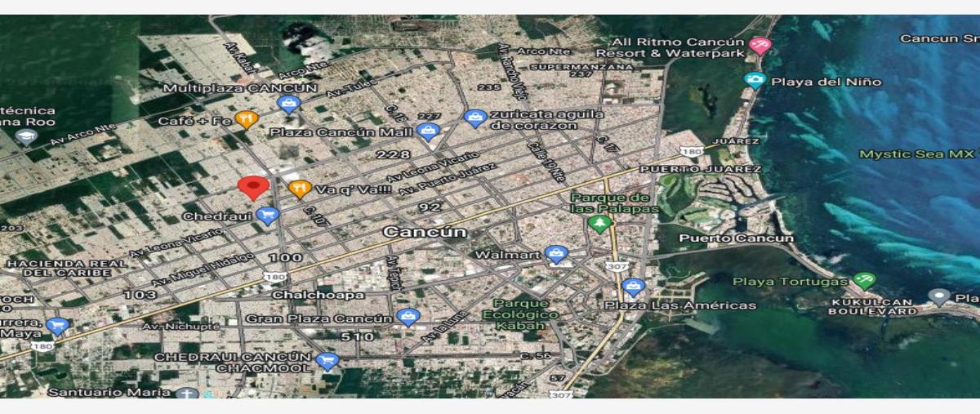
Task: Click the Kukulcan Boulevard location pin
Action: click(941, 296)
